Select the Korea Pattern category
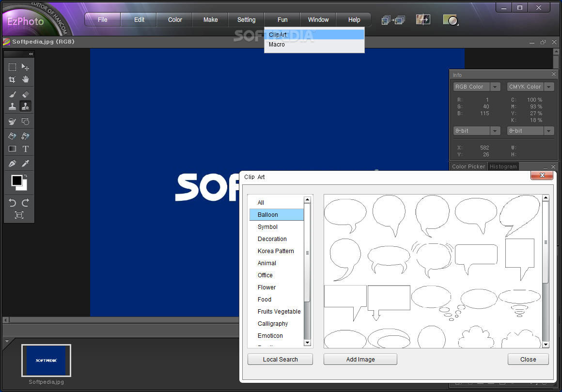Viewport: 562px width, 392px height. tap(276, 251)
